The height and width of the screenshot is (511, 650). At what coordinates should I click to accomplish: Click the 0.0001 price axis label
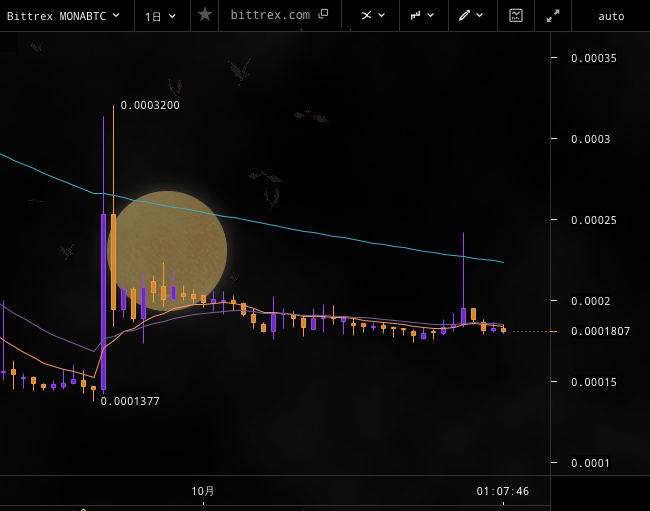pyautogui.click(x=590, y=463)
